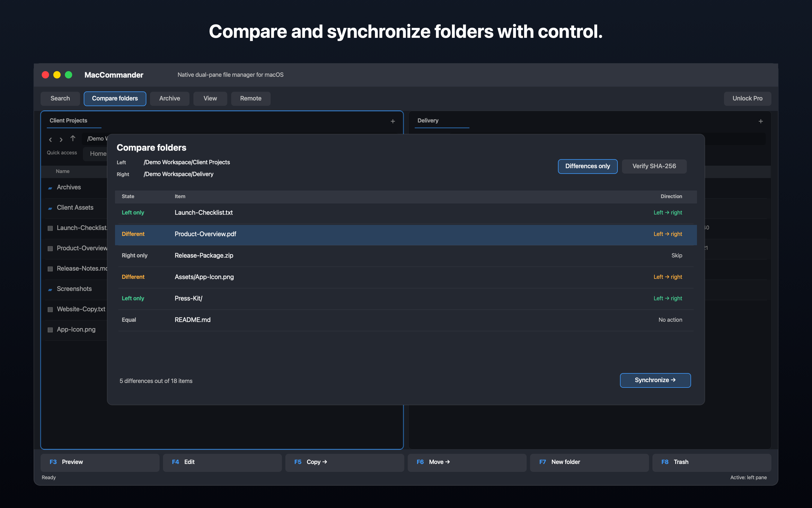Image resolution: width=812 pixels, height=508 pixels.
Task: Click the Launch-Checklist file icon in left pane
Action: [x=50, y=229]
